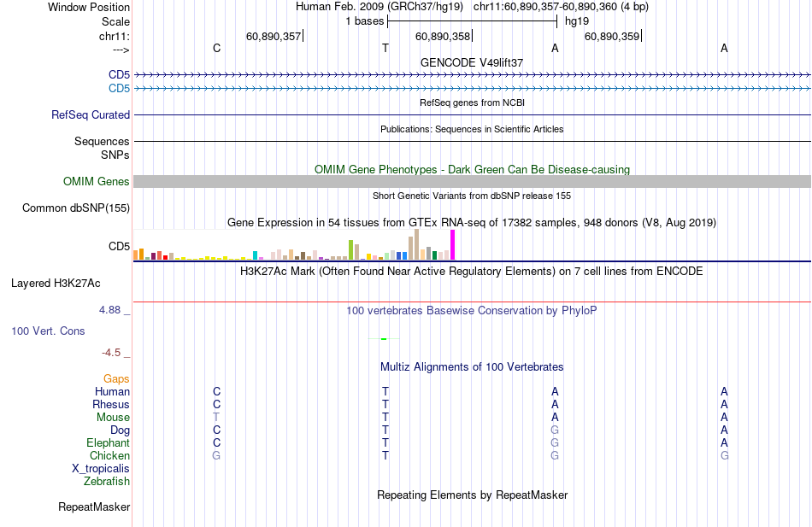The width and height of the screenshot is (812, 527).
Task: Click the Scale label on the left
Action: tap(116, 21)
